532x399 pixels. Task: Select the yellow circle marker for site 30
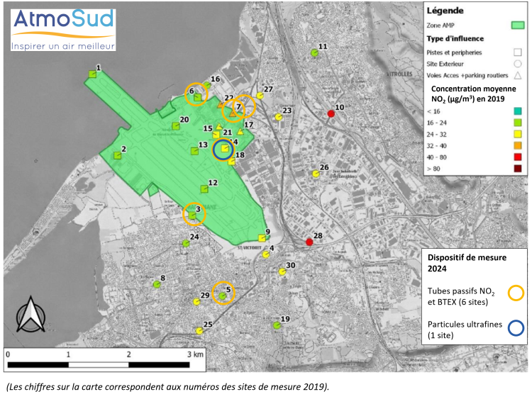(282, 272)
